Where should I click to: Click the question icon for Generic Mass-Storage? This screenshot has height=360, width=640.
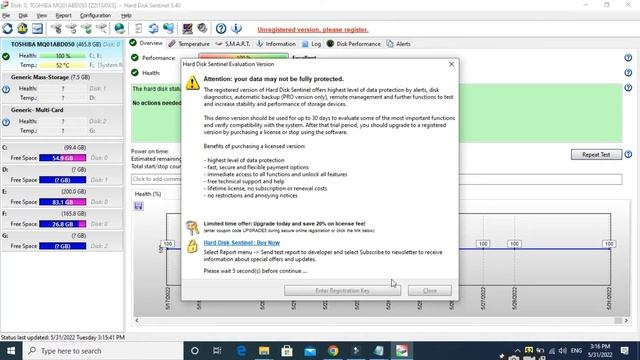[6, 89]
